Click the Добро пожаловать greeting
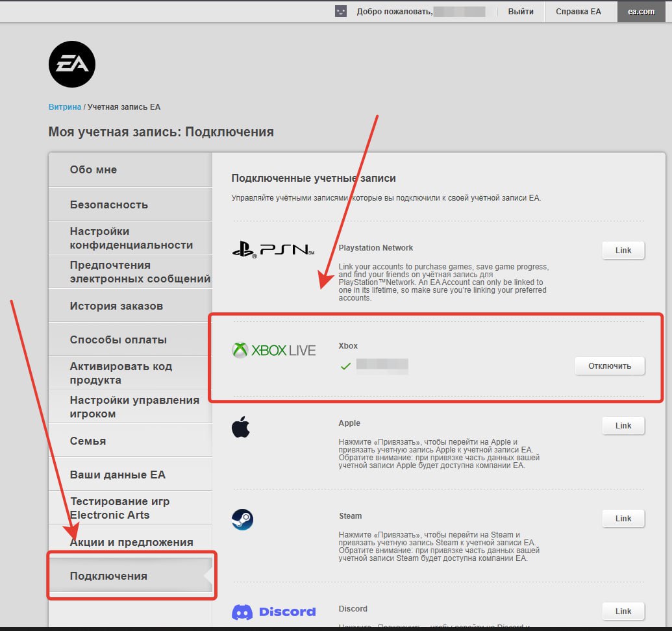Viewport: 672px width, 631px height. coord(395,12)
